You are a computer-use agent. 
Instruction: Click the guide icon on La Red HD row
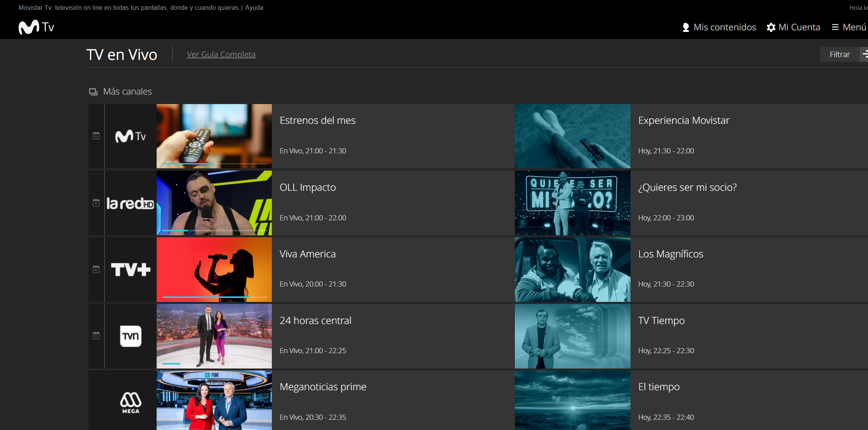96,203
